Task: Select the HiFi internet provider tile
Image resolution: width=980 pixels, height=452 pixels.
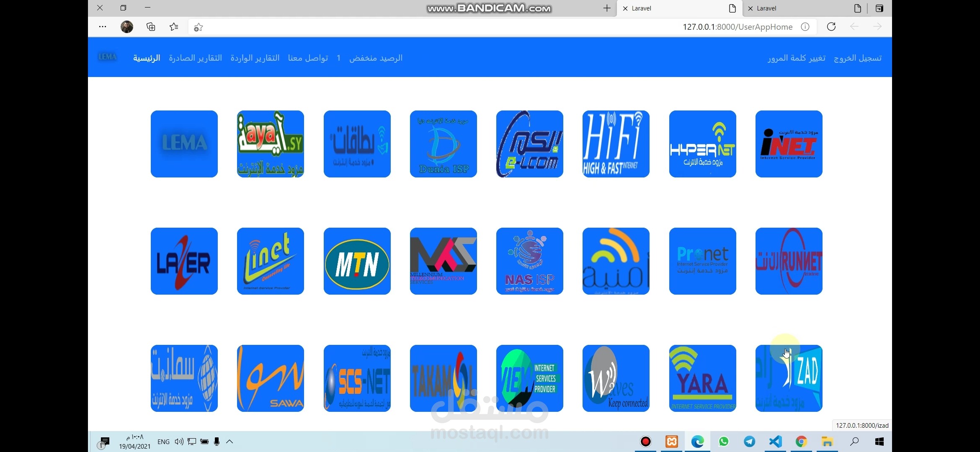Action: [616, 144]
